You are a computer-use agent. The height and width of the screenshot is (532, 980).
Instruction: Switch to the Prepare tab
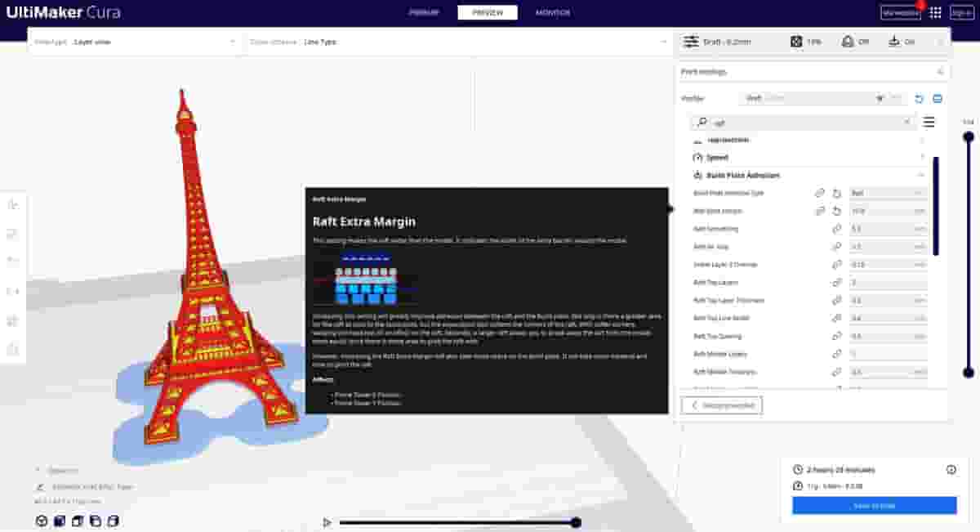[x=423, y=12]
